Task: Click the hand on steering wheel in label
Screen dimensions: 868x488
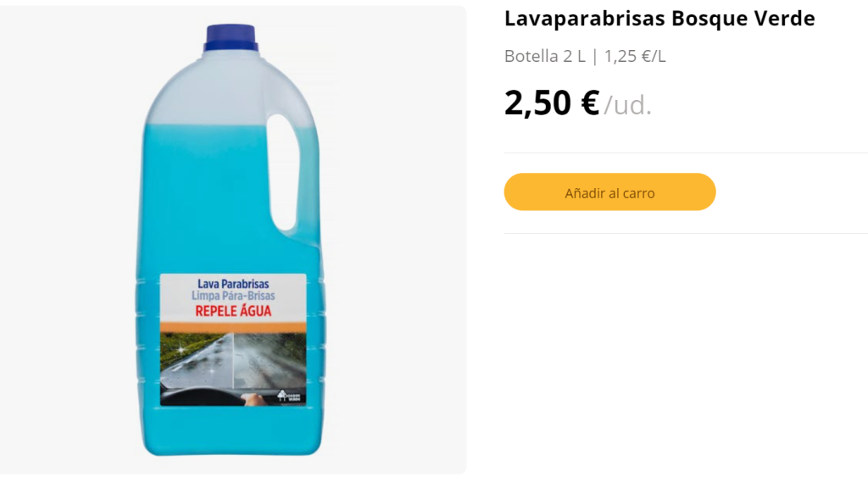Action: pos(253,398)
